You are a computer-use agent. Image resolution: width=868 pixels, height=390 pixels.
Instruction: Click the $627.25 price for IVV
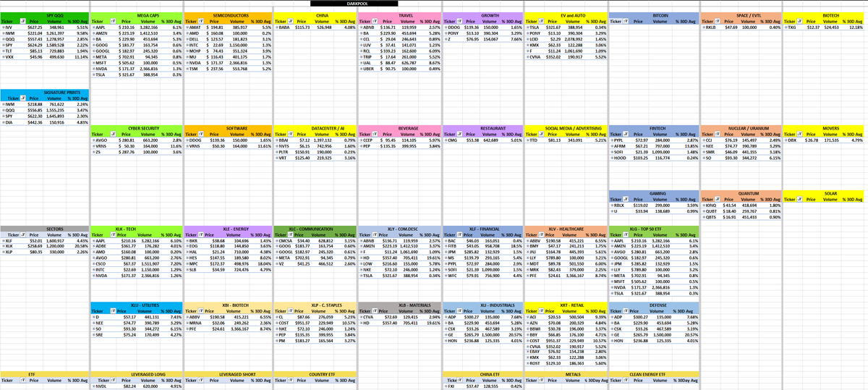(35, 27)
